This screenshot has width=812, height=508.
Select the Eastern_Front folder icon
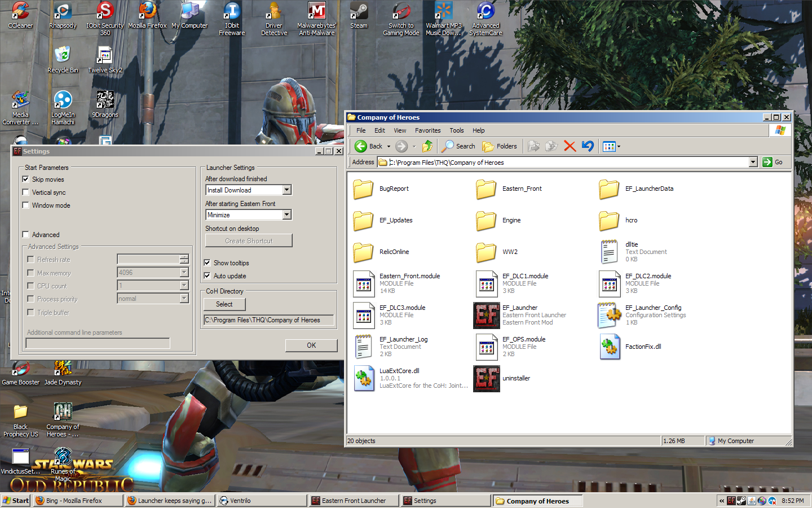pyautogui.click(x=486, y=189)
